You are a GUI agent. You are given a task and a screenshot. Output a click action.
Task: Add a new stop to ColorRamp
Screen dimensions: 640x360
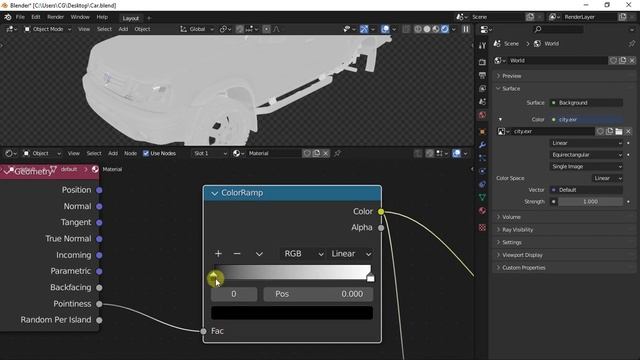point(218,254)
